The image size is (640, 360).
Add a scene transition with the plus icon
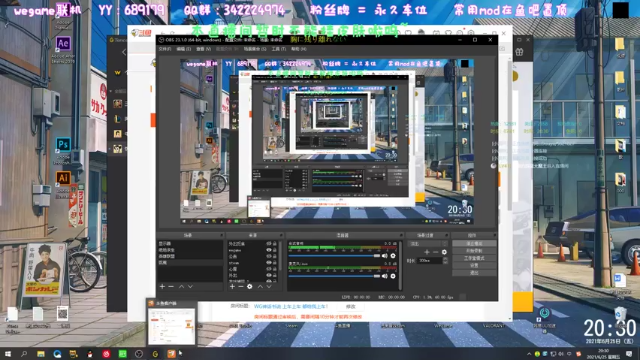click(x=427, y=252)
